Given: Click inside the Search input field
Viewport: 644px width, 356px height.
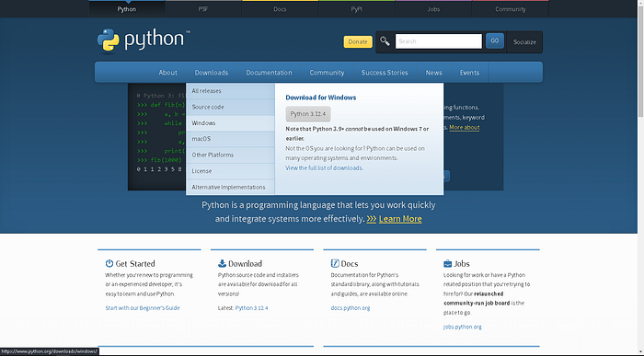Looking at the screenshot, I should click(x=438, y=41).
